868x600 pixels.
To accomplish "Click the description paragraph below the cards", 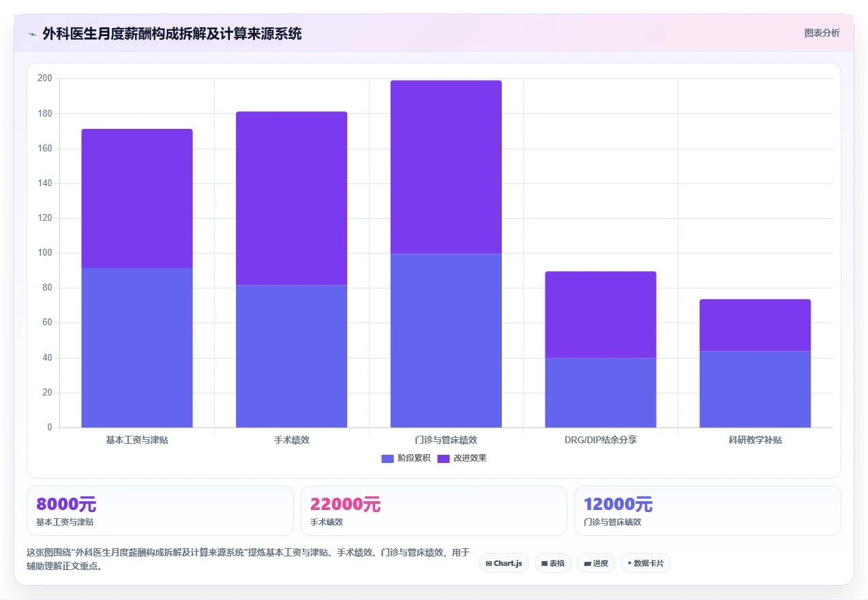I will pyautogui.click(x=248, y=559).
